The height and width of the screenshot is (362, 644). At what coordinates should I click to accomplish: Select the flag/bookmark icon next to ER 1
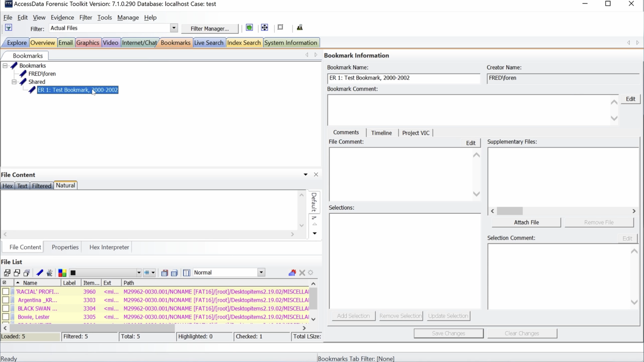pos(32,90)
